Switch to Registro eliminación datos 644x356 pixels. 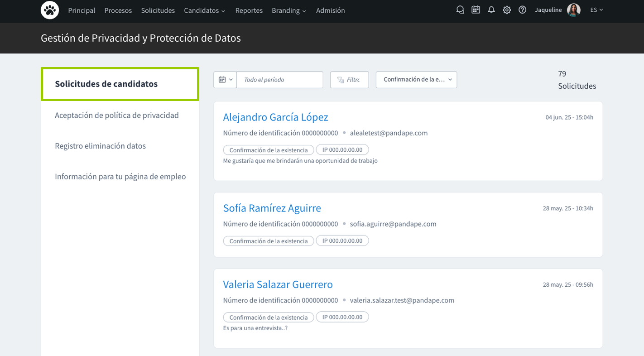100,146
